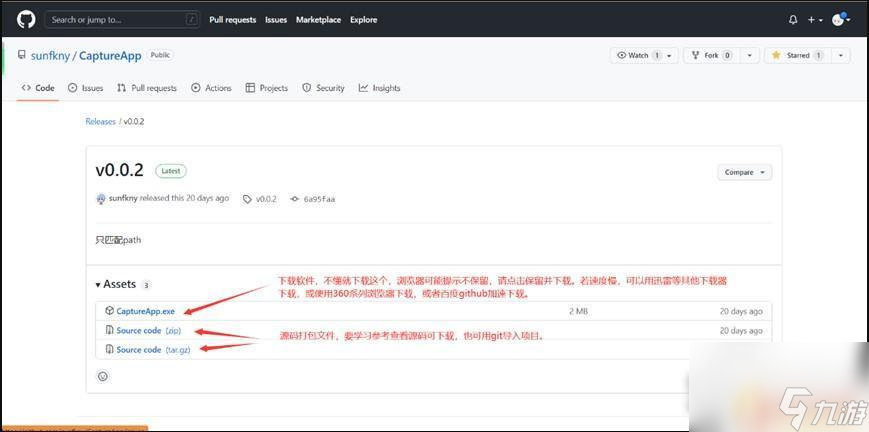Open the GitHub home logo
Viewport: 869px width, 432px height.
coord(25,19)
